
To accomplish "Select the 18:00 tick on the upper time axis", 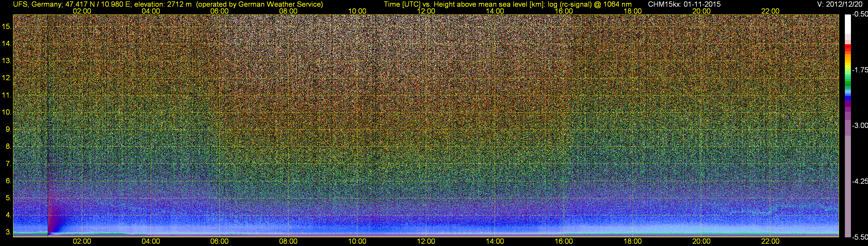I will (633, 11).
